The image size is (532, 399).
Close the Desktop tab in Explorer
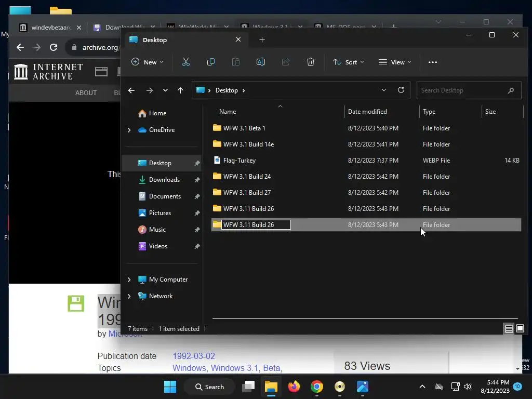tap(238, 39)
